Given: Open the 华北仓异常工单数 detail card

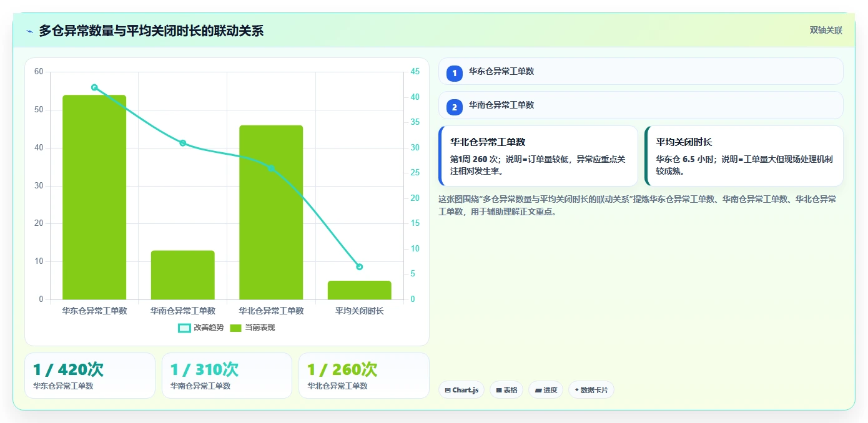Looking at the screenshot, I should (538, 156).
